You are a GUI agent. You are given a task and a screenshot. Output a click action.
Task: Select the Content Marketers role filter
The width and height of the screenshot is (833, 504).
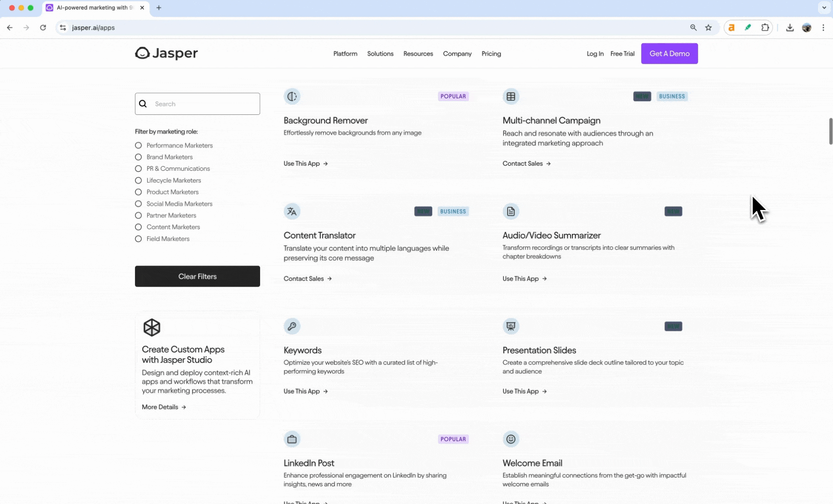tap(138, 227)
